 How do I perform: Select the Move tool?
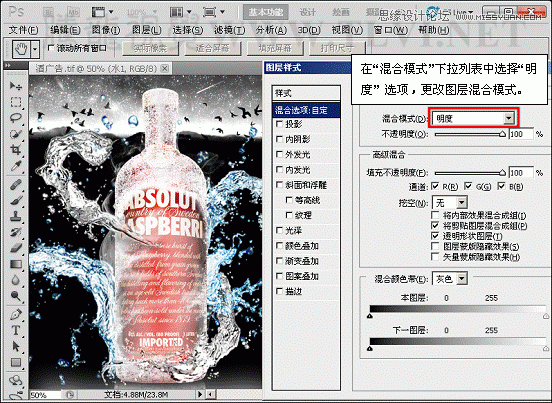click(x=15, y=86)
